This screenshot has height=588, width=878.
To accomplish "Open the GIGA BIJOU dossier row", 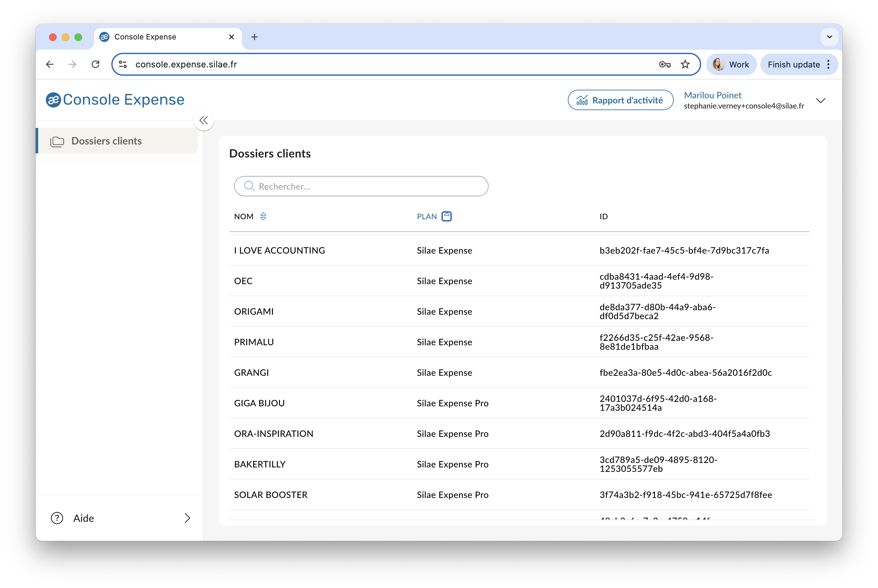I will (x=519, y=403).
